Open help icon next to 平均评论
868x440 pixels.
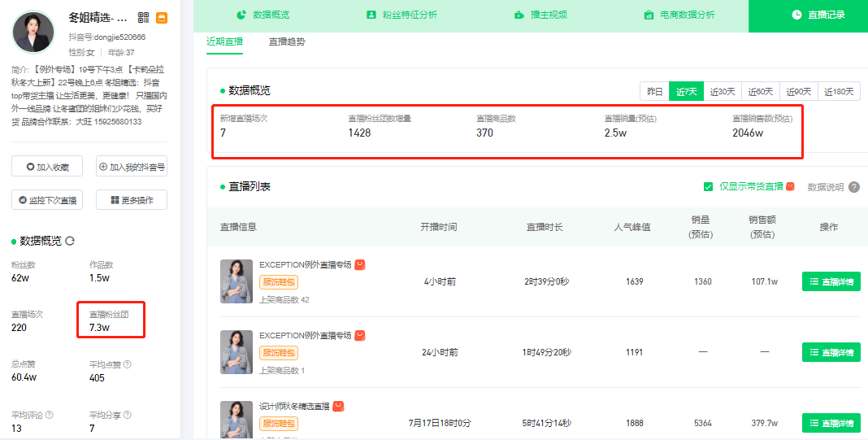click(x=50, y=415)
